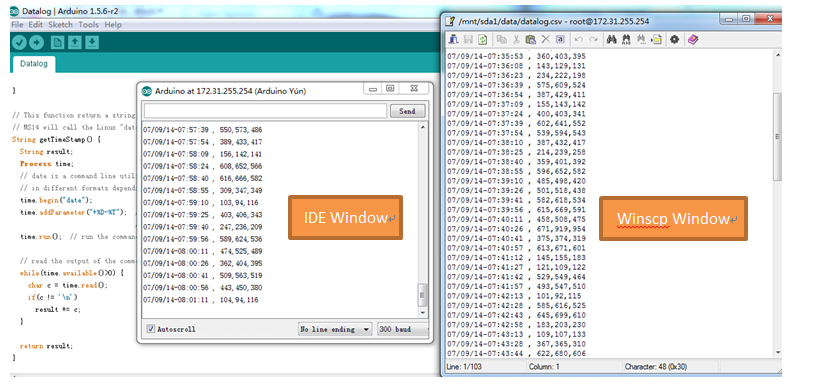
Task: Click the Go to line icon in the datalog.csv editor
Action: coord(656,39)
